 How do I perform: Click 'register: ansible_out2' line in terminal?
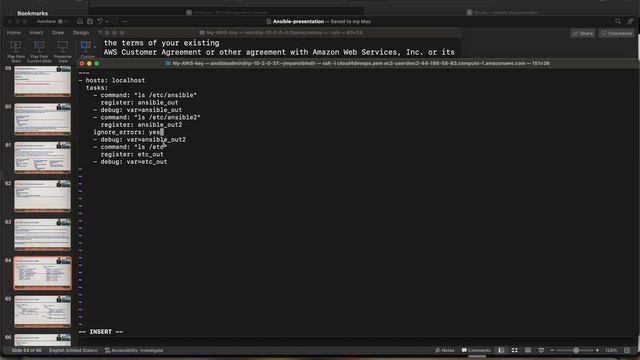(141, 125)
